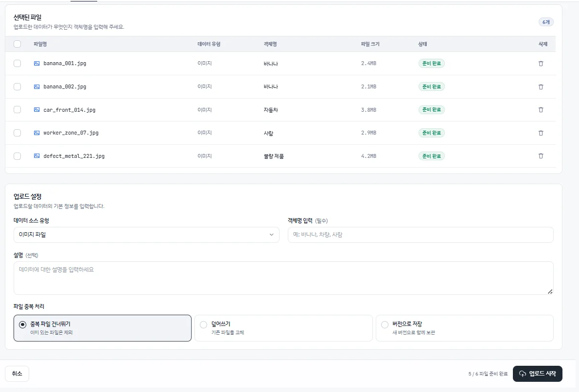Check the box for banana_001.jpg
579x392 pixels.
tap(18, 64)
